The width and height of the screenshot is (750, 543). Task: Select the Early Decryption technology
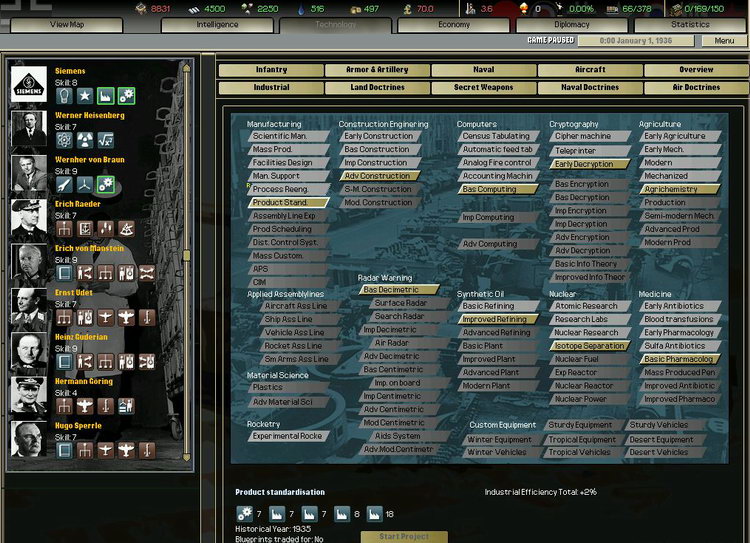tap(590, 164)
